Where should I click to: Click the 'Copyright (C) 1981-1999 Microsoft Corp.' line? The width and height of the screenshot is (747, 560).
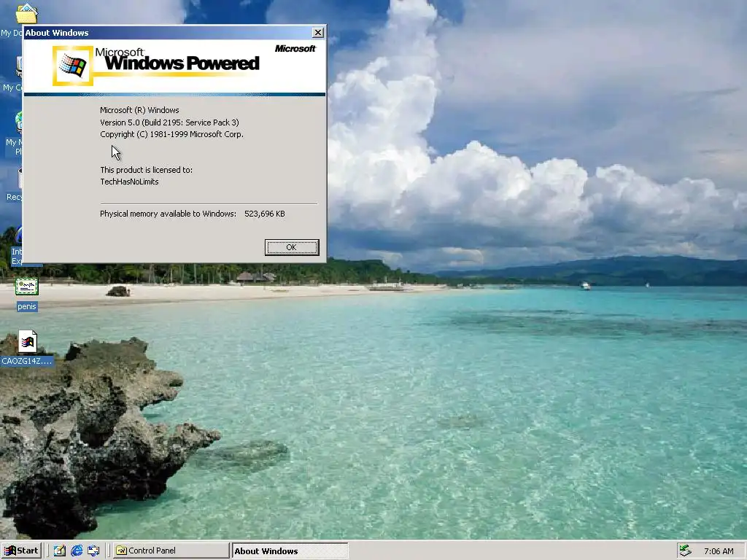171,134
